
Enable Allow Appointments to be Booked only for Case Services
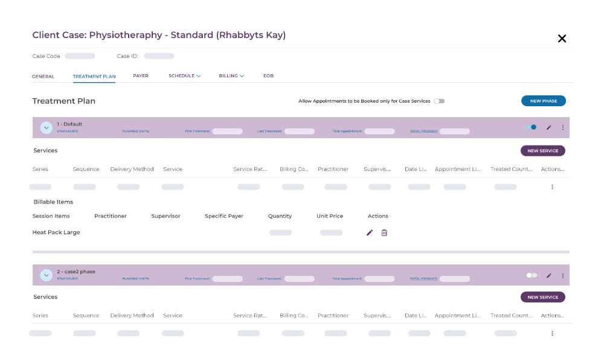tap(439, 101)
